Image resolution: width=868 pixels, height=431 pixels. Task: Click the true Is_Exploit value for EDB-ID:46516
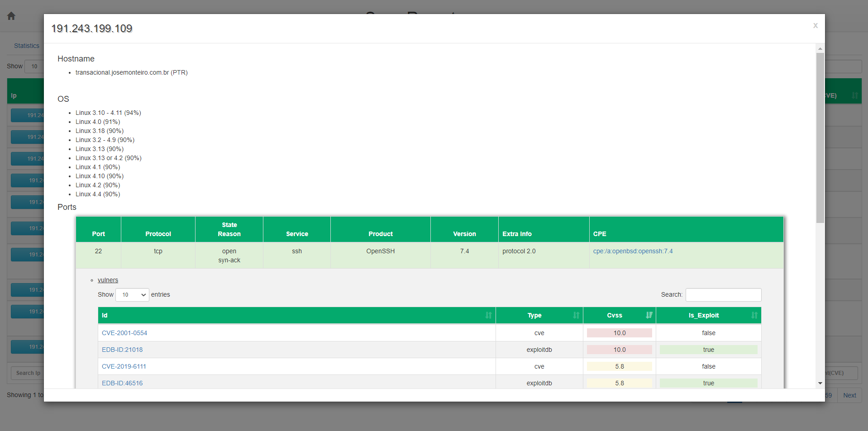pos(708,383)
